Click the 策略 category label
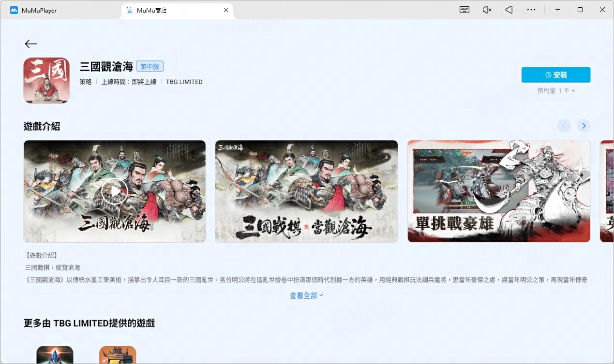The width and height of the screenshot is (614, 364). (x=86, y=82)
